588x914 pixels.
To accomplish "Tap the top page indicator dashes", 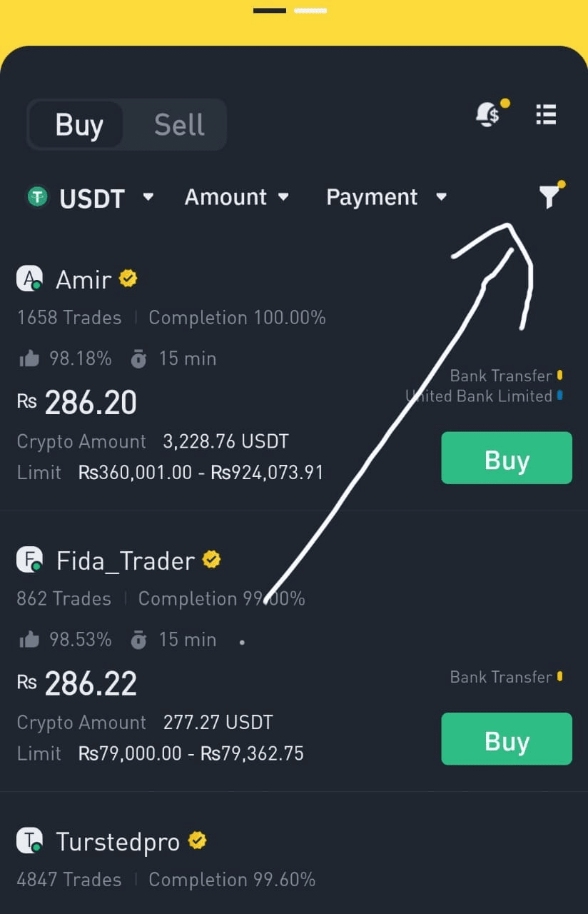I will click(290, 11).
